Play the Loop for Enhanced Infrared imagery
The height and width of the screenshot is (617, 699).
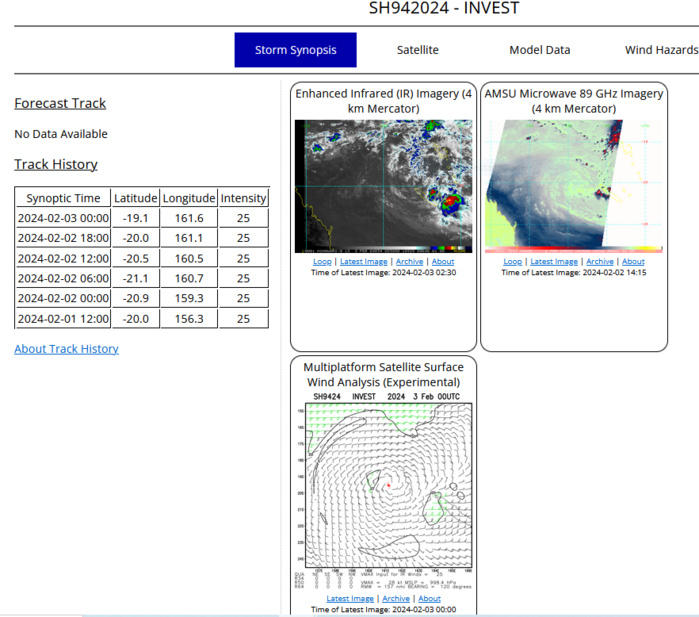320,262
